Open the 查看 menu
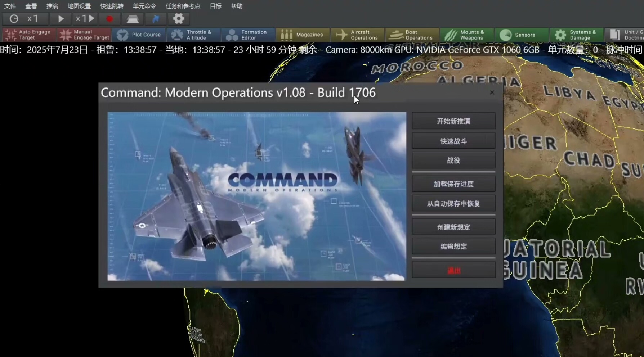This screenshot has height=357, width=644. point(31,6)
